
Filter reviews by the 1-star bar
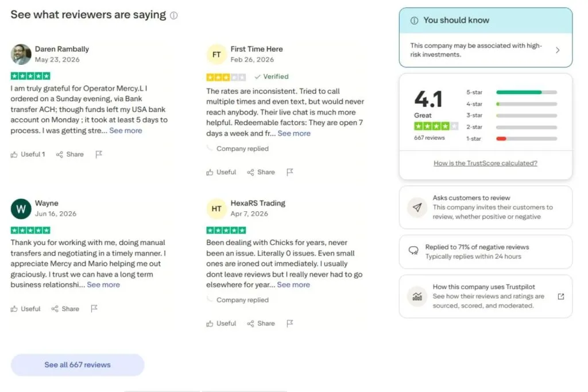coord(527,139)
